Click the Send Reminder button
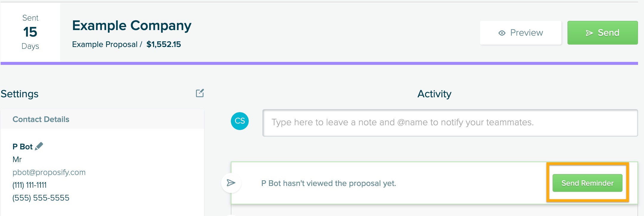This screenshot has height=216, width=644. point(587,183)
